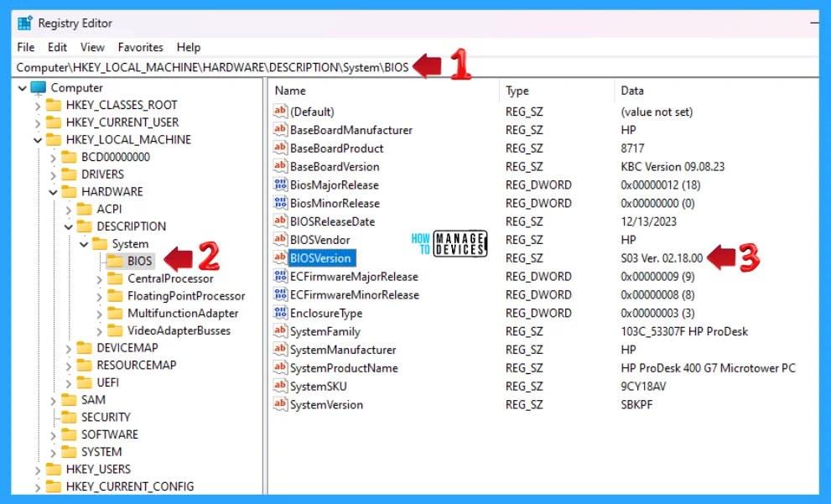Click the string icon beside BIOSVendor
This screenshot has width=831, height=504.
280,239
